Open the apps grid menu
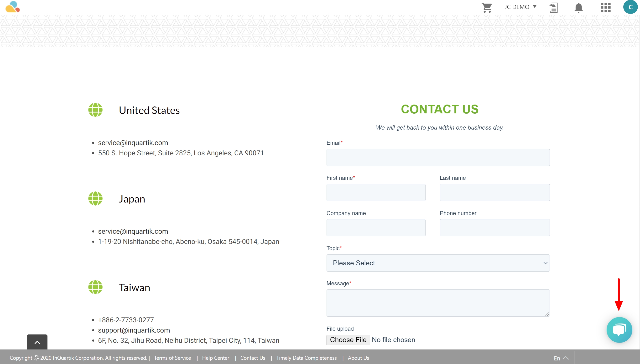Viewport: 640px width, 364px height. 605,7
